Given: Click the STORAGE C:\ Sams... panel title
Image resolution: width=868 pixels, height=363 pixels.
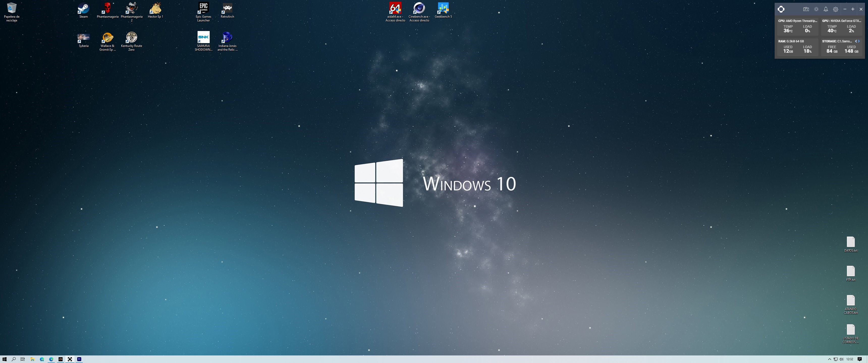Looking at the screenshot, I should pos(837,41).
